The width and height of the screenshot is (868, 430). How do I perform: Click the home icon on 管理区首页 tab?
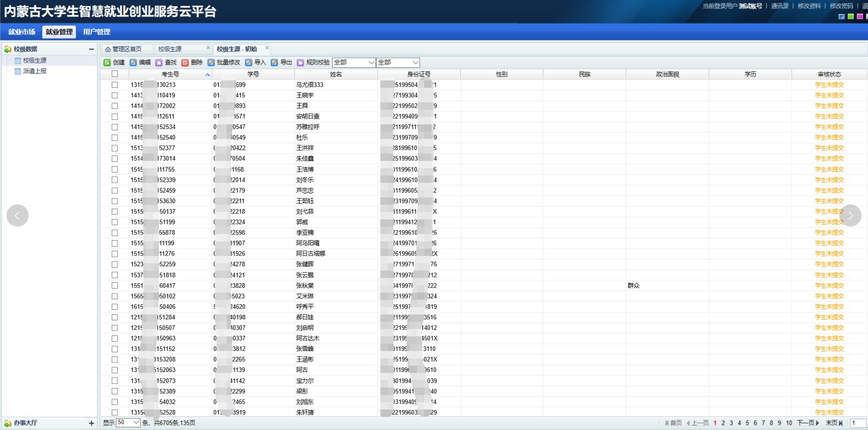(x=108, y=49)
